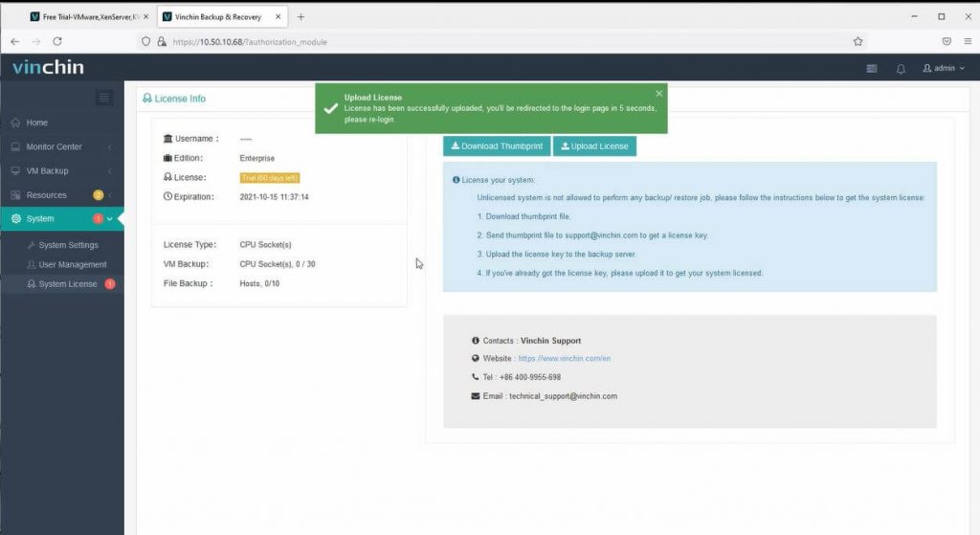Open notifications bell icon
Screen dimensions: 980x535
901,69
